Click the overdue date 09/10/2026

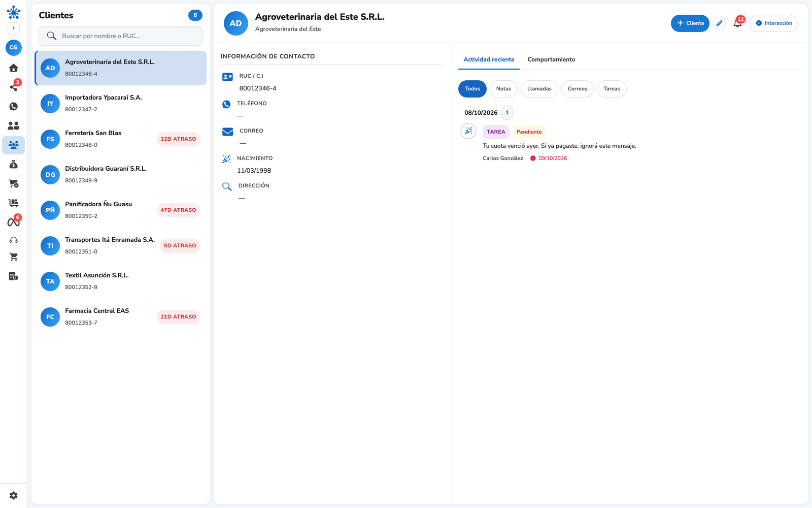[553, 158]
